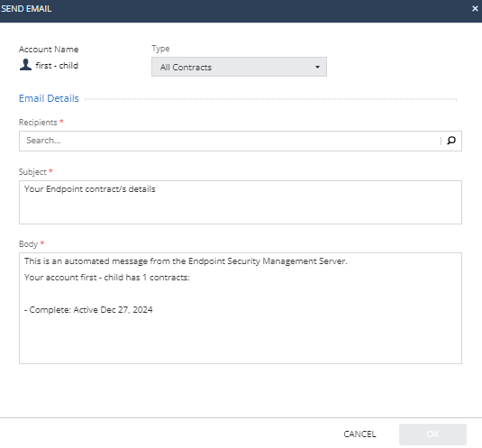
Task: Click the Account Name label
Action: (x=49, y=50)
